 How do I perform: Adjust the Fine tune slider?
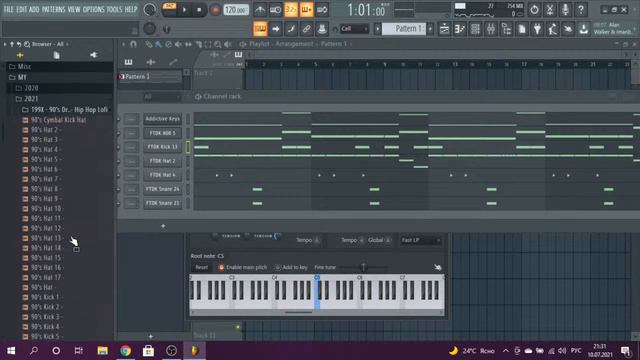[363, 267]
